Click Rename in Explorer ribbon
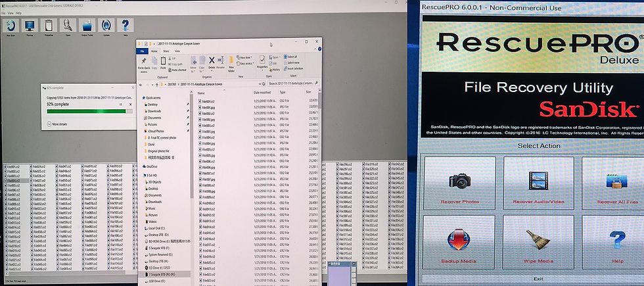The height and width of the screenshot is (286, 644). (221, 62)
